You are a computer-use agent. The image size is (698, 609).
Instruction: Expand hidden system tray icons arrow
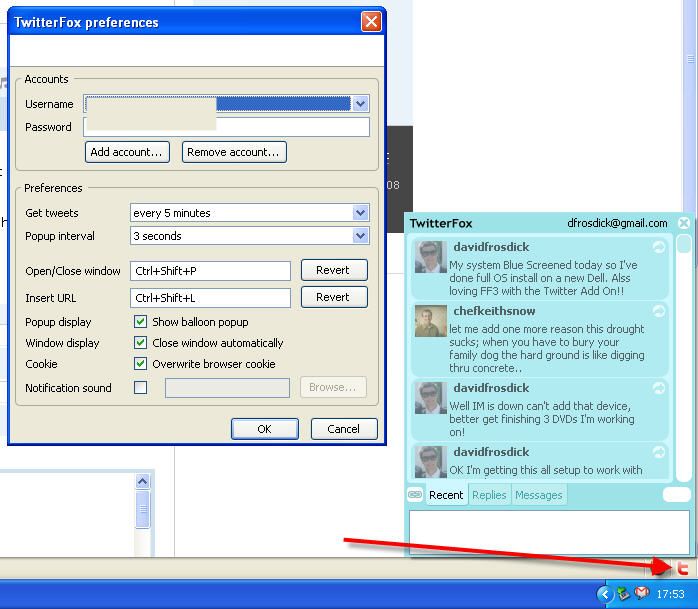[605, 593]
